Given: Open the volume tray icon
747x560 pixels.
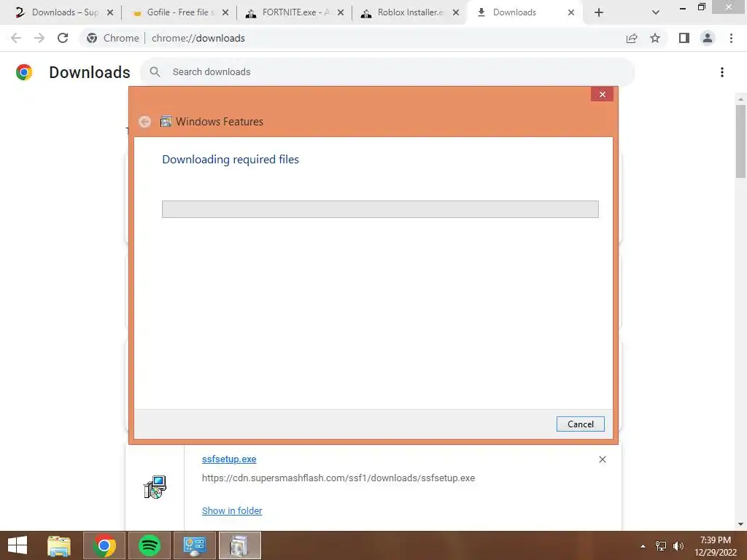Looking at the screenshot, I should point(678,545).
